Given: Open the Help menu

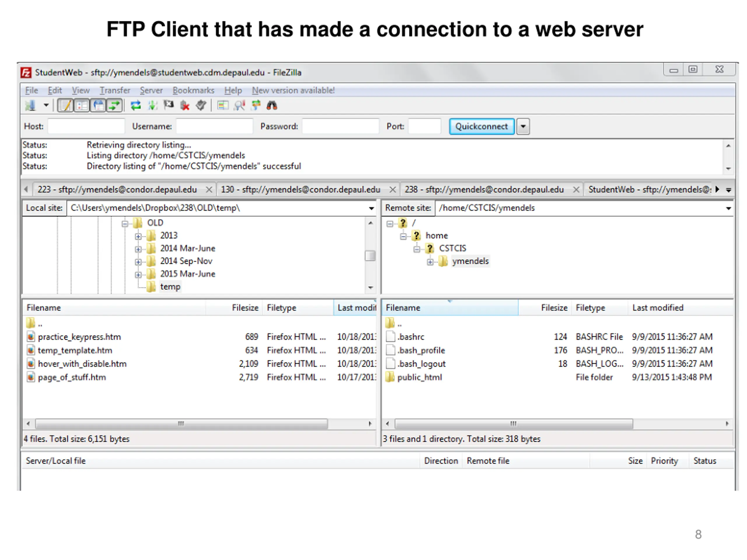Looking at the screenshot, I should 233,90.
